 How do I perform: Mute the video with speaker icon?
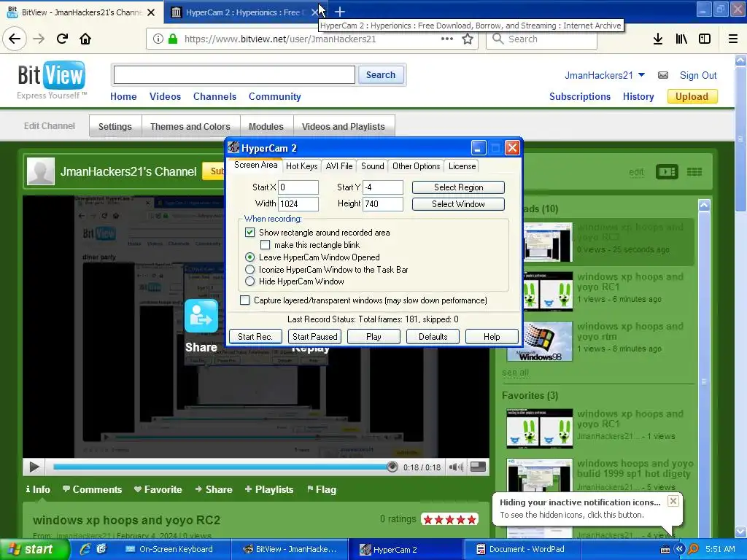coord(456,467)
